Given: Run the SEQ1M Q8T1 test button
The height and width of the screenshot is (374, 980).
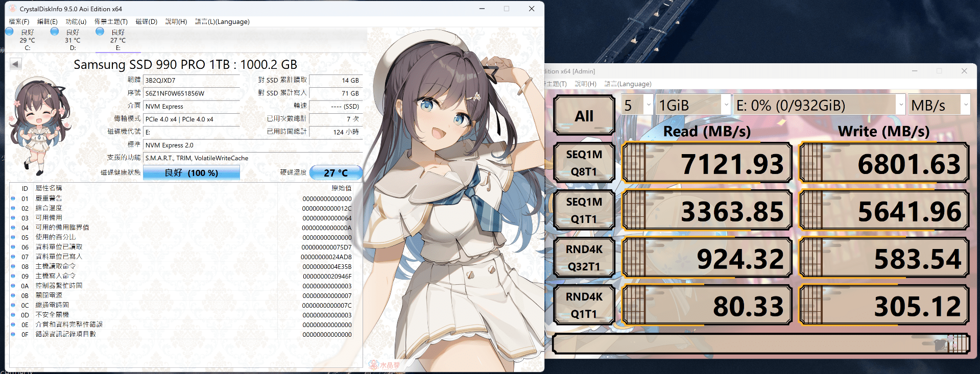Looking at the screenshot, I should (x=584, y=163).
